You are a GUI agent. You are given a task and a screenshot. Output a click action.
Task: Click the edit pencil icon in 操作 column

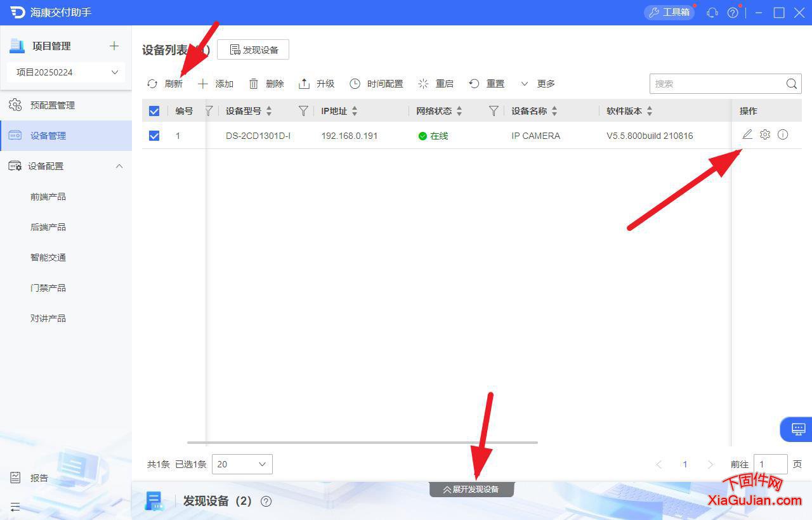(747, 134)
